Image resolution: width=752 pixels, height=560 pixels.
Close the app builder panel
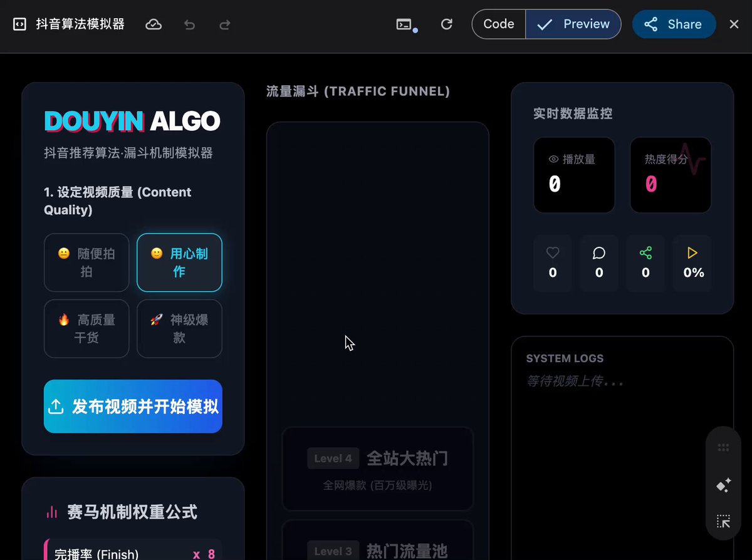734,24
